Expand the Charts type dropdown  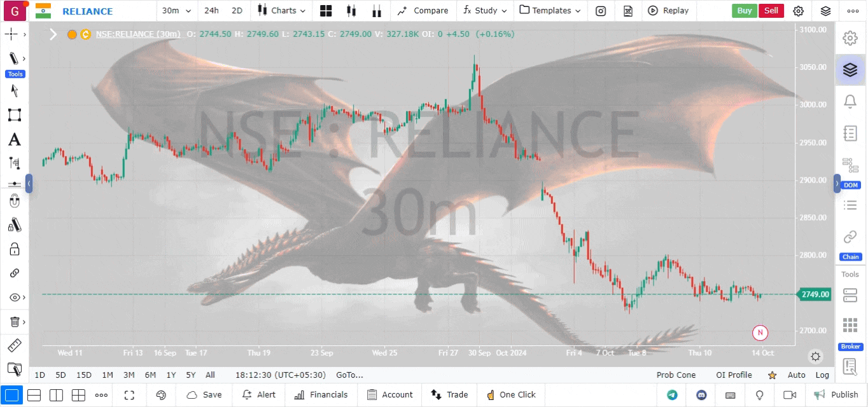(x=282, y=11)
